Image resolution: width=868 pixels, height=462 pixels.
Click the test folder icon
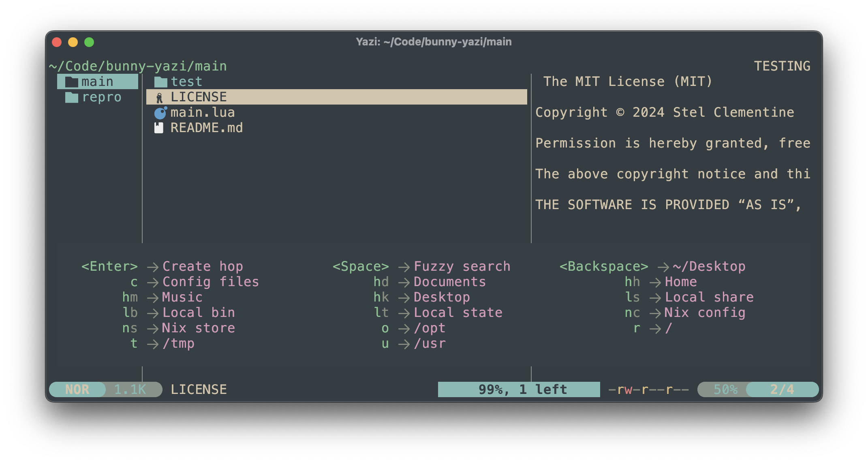point(161,82)
